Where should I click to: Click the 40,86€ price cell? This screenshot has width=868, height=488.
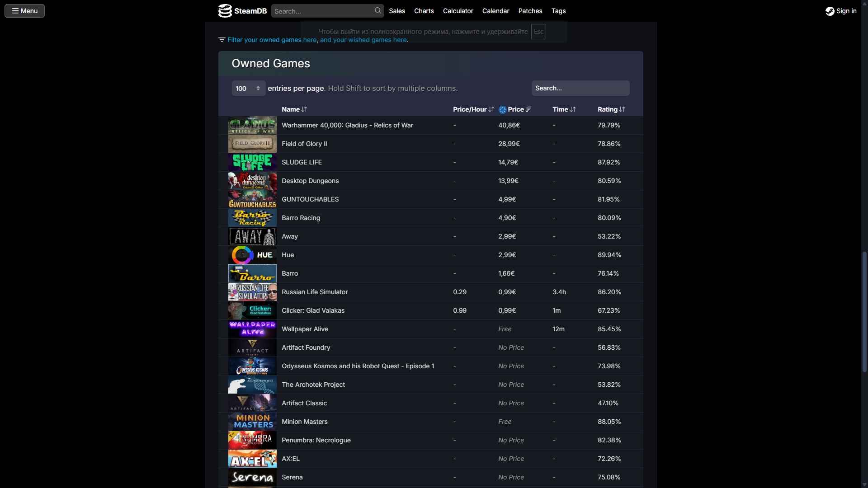(509, 125)
